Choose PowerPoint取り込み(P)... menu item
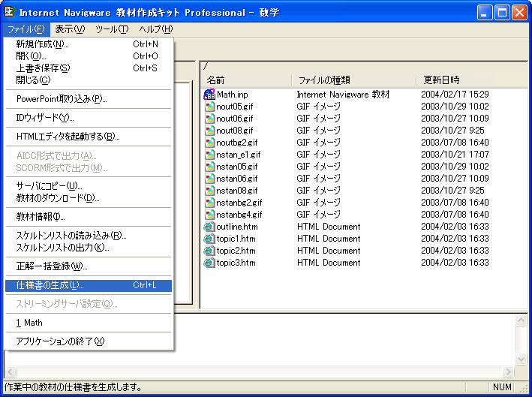Screen dimensions: 532x397 (x=89, y=99)
